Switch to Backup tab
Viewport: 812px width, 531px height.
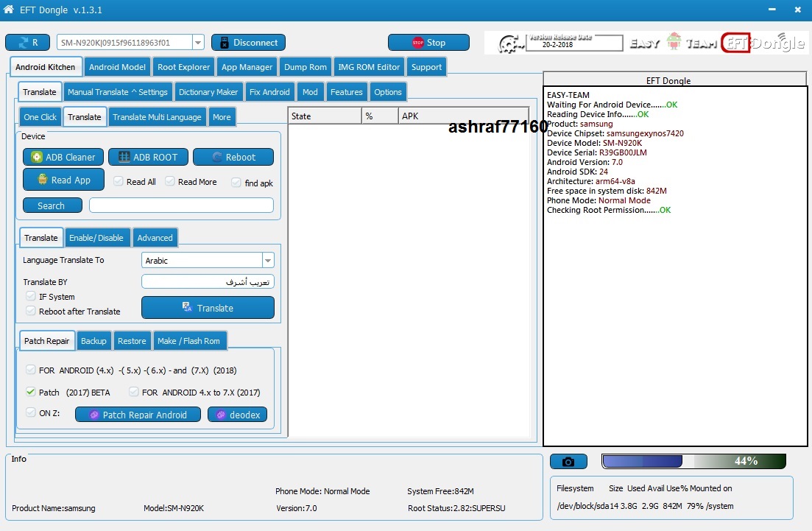click(x=93, y=341)
